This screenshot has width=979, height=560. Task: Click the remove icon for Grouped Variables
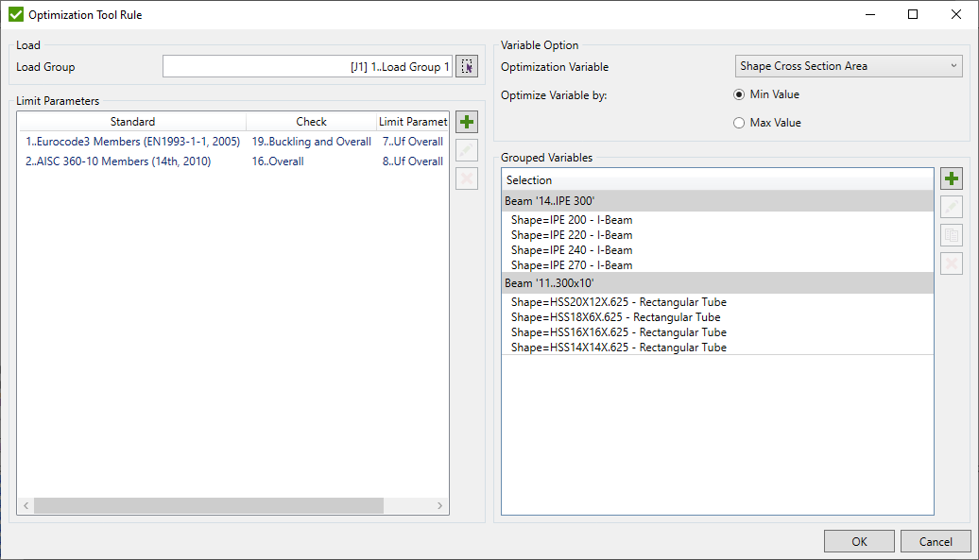point(951,263)
